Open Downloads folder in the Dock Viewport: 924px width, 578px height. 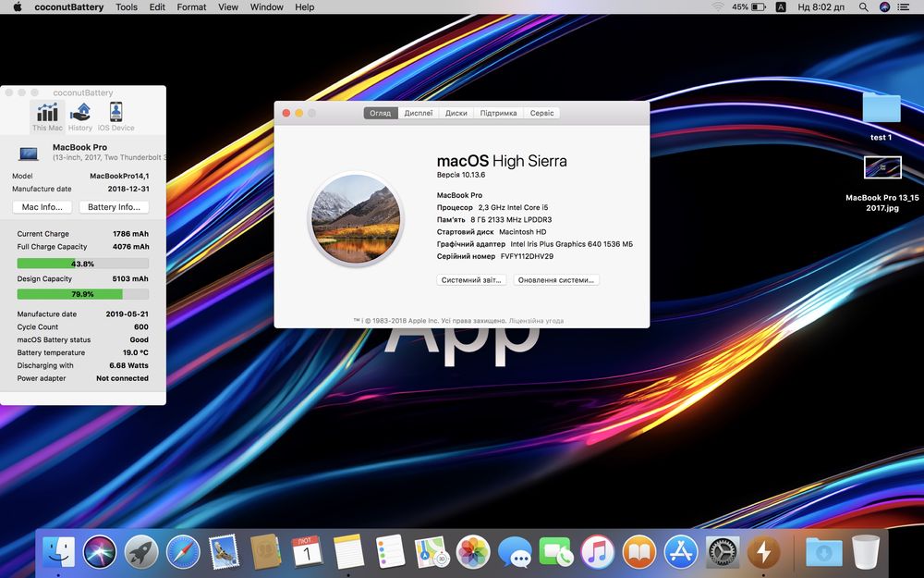tap(824, 553)
